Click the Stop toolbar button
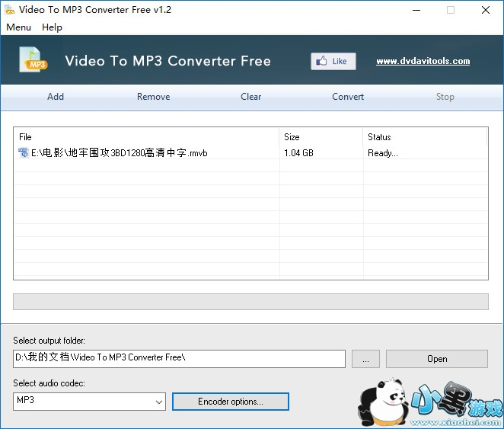The height and width of the screenshot is (429, 504). (x=445, y=97)
